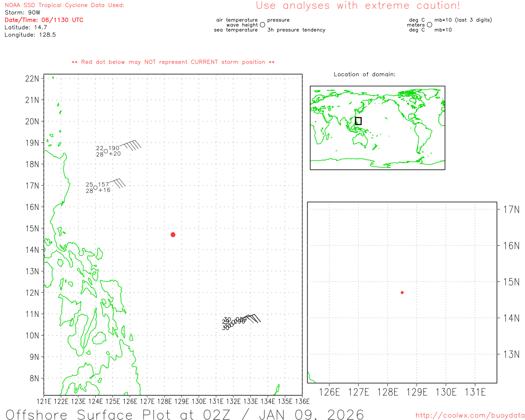Viewport: 525px width, 420px height.
Task: Click the 'NOAA SSD Tropical Cyclone Data Used' heading
Action: pos(64,5)
